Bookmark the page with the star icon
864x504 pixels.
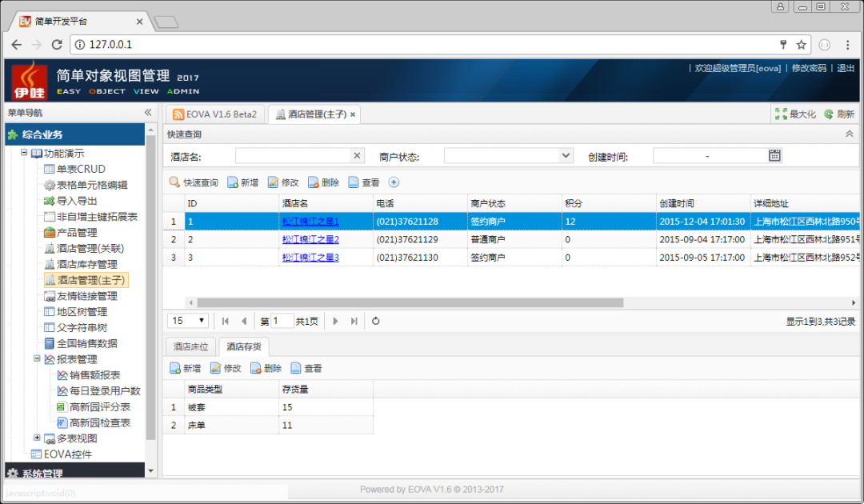click(801, 44)
